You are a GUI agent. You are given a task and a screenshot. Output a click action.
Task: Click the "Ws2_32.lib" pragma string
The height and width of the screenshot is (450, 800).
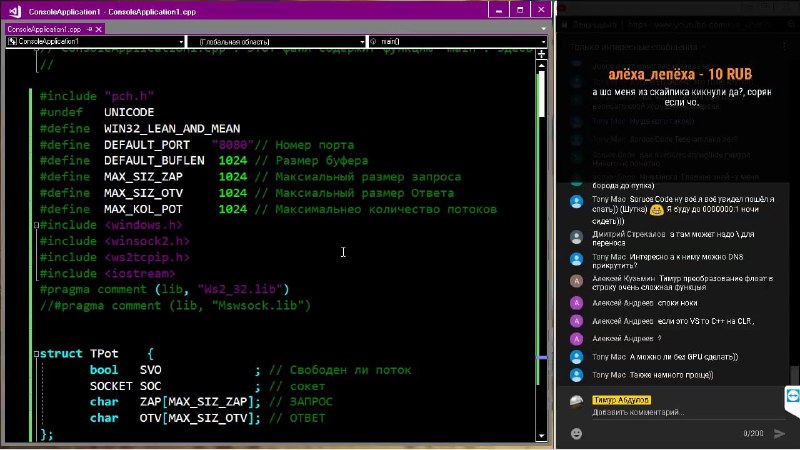(240, 289)
